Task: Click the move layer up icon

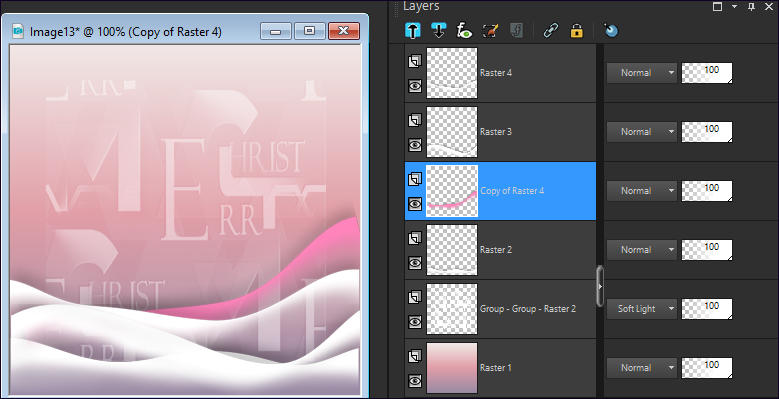Action: point(413,30)
